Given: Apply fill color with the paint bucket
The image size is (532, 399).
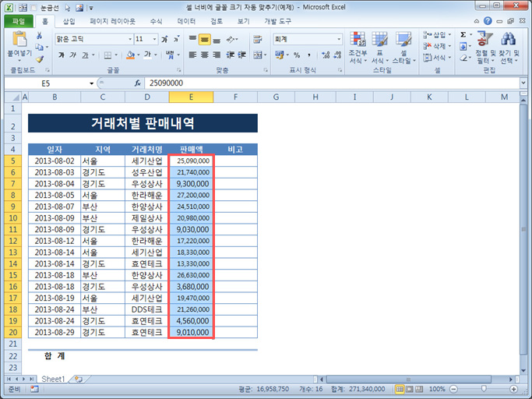Looking at the screenshot, I should (130, 55).
